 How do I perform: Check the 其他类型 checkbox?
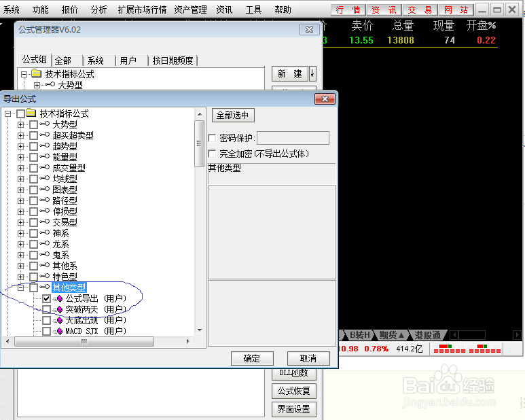click(x=33, y=287)
